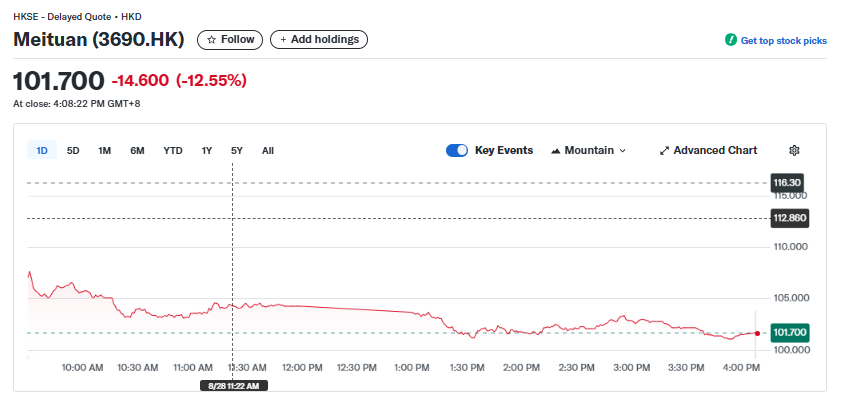Click the mountain chart type icon
The image size is (841, 398).
(556, 151)
